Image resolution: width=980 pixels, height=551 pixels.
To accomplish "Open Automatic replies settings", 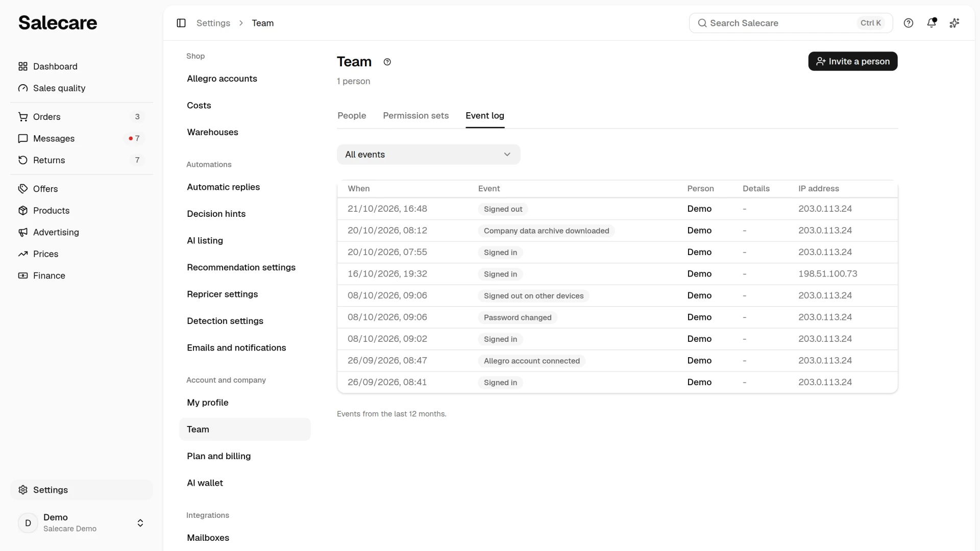I will [245, 187].
